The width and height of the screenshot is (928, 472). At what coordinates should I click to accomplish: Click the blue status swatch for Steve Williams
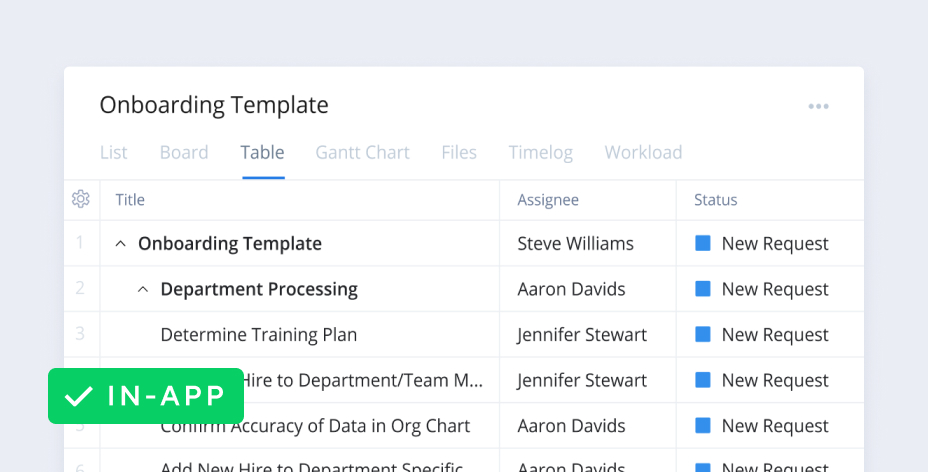coord(703,243)
